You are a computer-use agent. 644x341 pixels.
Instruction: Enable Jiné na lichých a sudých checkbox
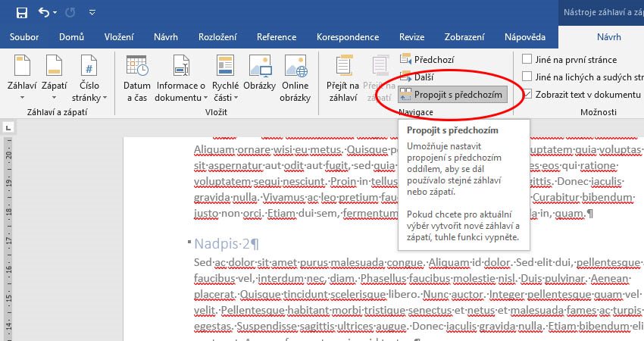pos(527,77)
